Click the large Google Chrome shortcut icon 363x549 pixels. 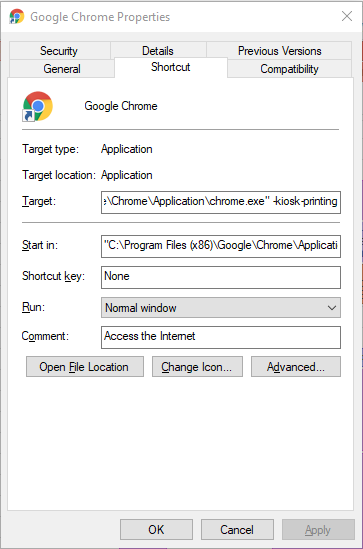(37, 106)
